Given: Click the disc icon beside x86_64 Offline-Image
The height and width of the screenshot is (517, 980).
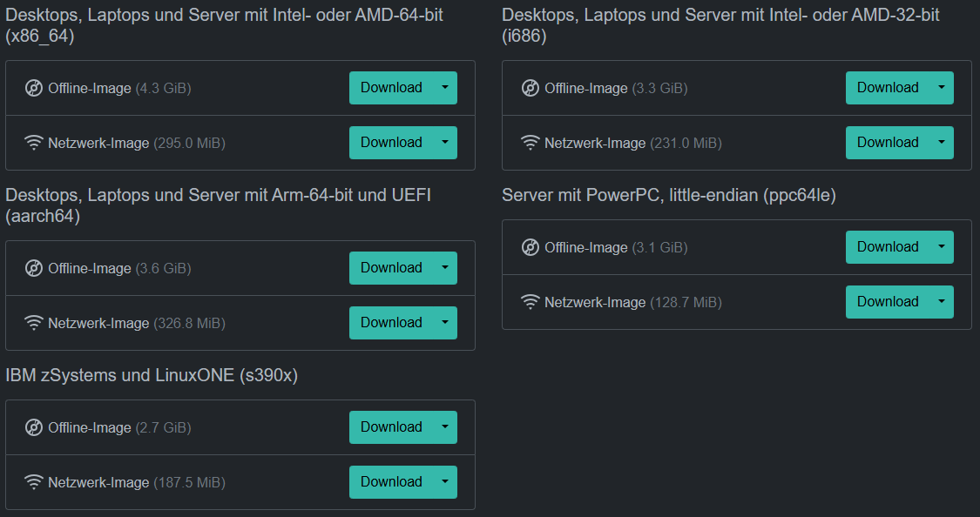Looking at the screenshot, I should (x=34, y=88).
